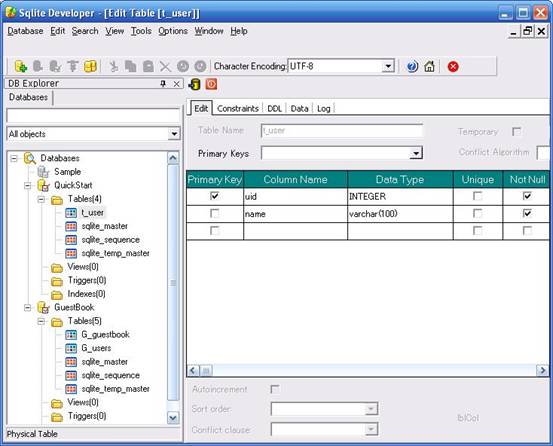
Task: Collapse the Tables(4) folder
Action: pyautogui.click(x=41, y=199)
